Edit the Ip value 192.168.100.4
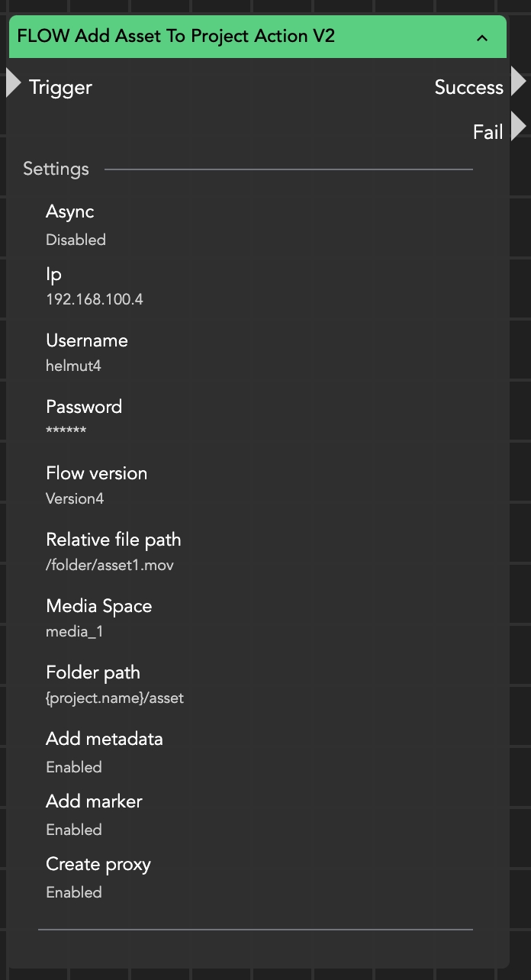The width and height of the screenshot is (531, 980). [95, 299]
